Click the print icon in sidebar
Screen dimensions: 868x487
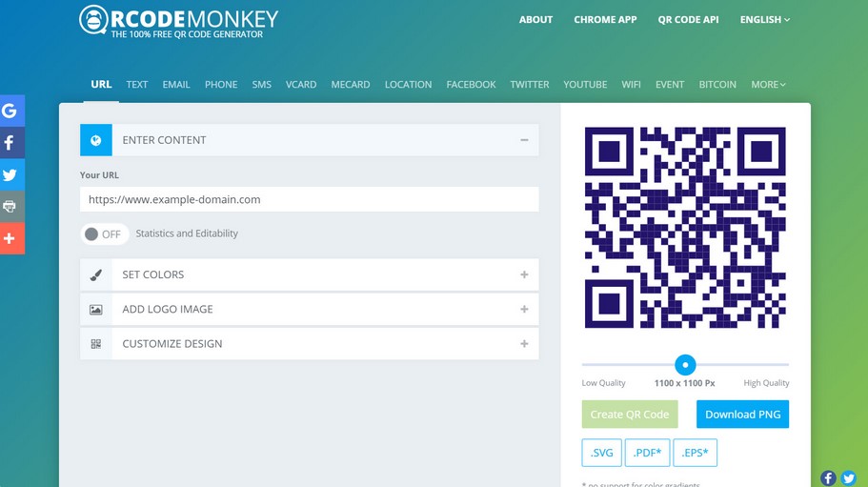coord(10,206)
